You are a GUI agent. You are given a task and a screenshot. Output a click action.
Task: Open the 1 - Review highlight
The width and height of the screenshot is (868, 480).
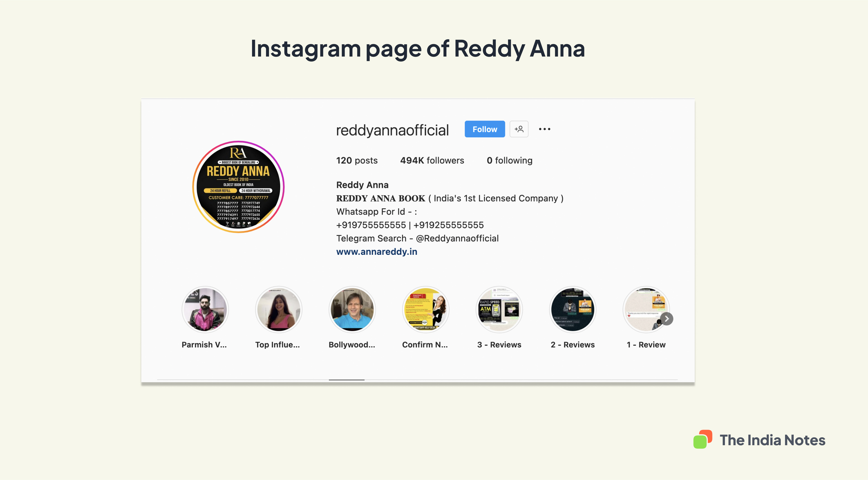(x=646, y=310)
